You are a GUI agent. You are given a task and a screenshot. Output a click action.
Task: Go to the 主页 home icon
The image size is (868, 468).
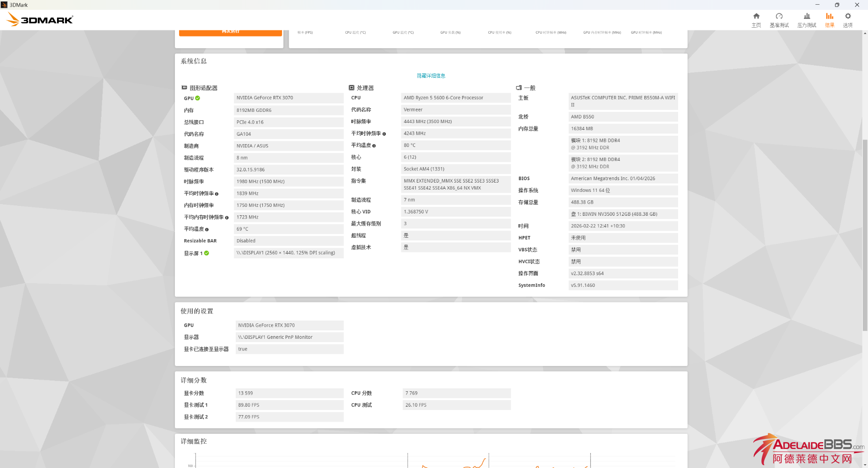click(756, 20)
